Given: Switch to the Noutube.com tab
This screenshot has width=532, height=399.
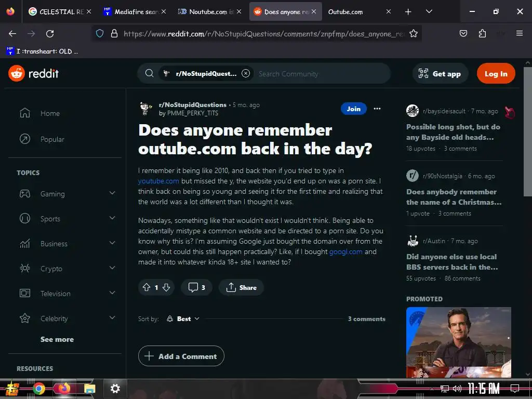Looking at the screenshot, I should (206, 11).
